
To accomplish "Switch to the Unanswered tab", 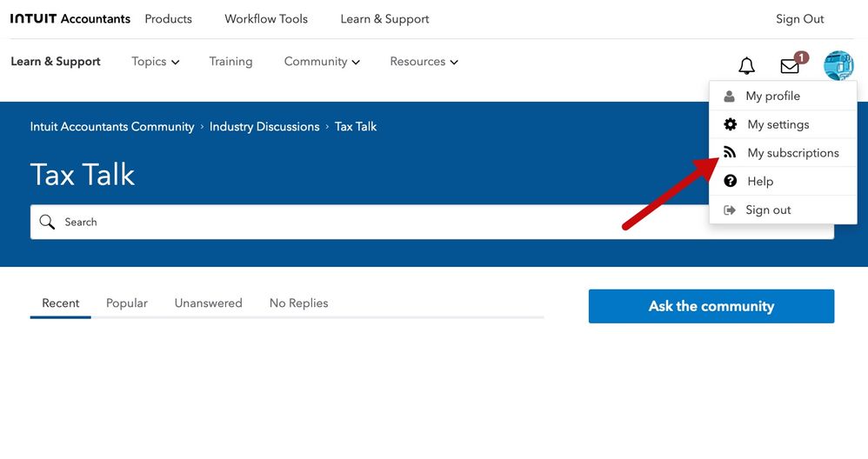I will pos(208,303).
